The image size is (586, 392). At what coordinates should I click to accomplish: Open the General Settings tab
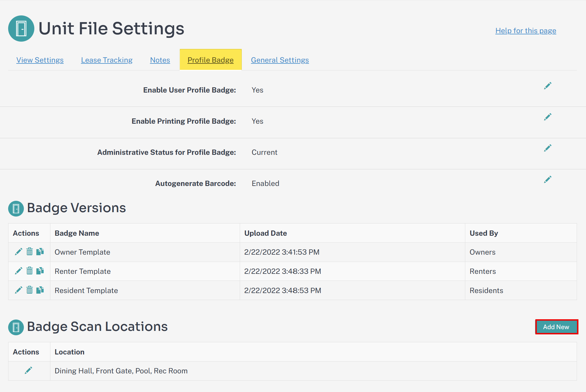[280, 60]
